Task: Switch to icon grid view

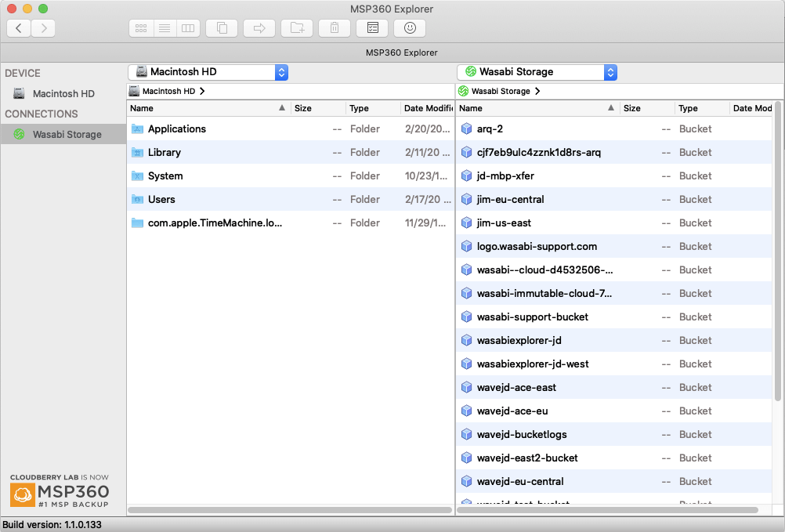Action: click(141, 28)
